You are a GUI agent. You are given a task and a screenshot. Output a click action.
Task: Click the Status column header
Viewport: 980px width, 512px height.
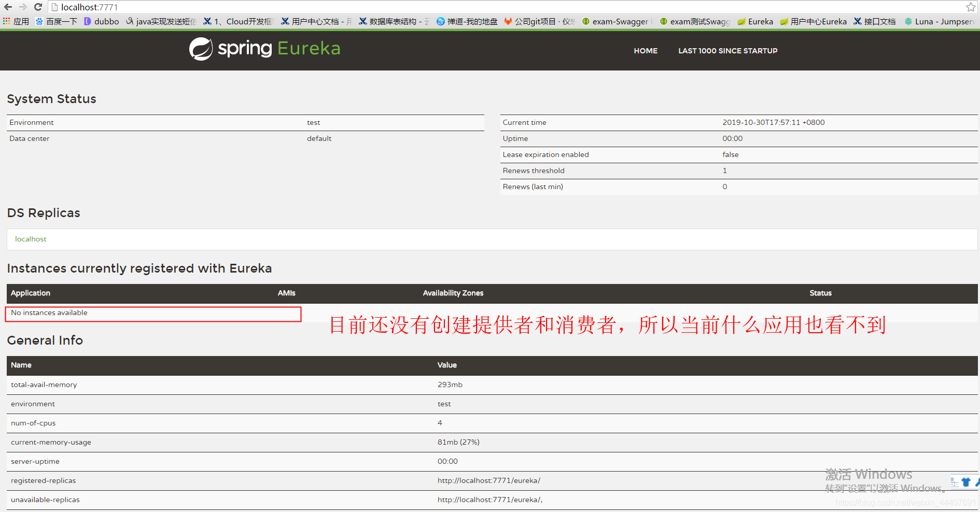click(820, 293)
